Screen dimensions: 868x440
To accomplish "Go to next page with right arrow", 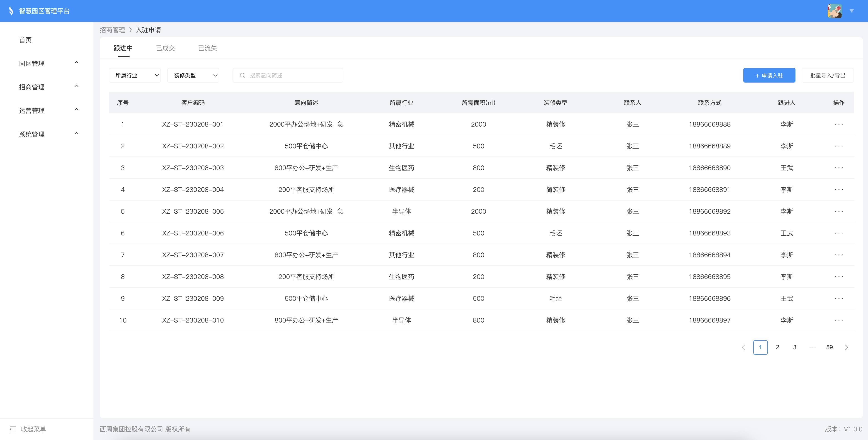I will click(x=846, y=347).
